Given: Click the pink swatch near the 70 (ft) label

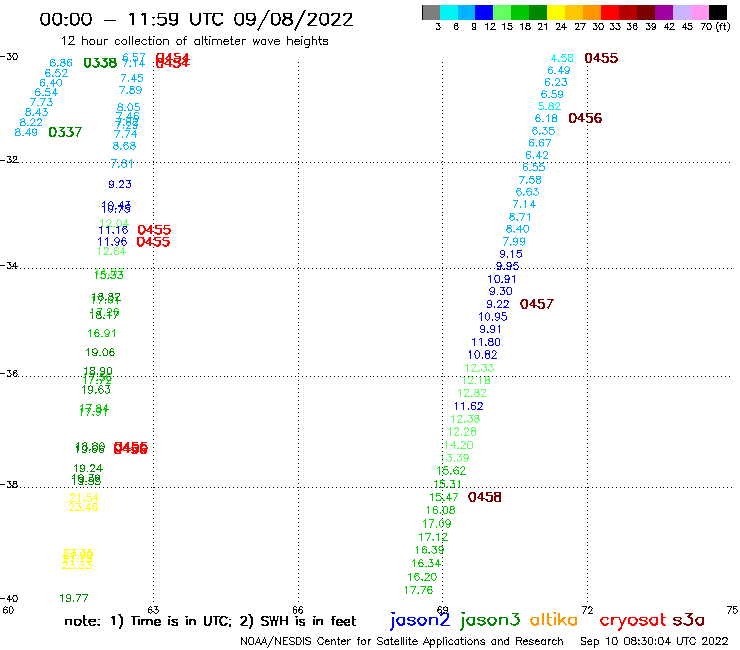Looking at the screenshot, I should point(700,12).
